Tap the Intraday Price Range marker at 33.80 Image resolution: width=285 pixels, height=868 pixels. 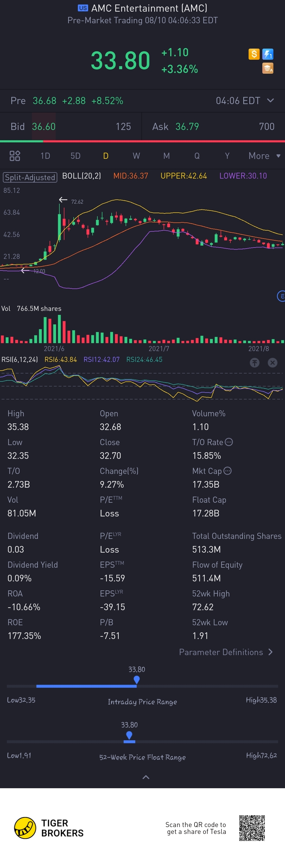tap(137, 680)
